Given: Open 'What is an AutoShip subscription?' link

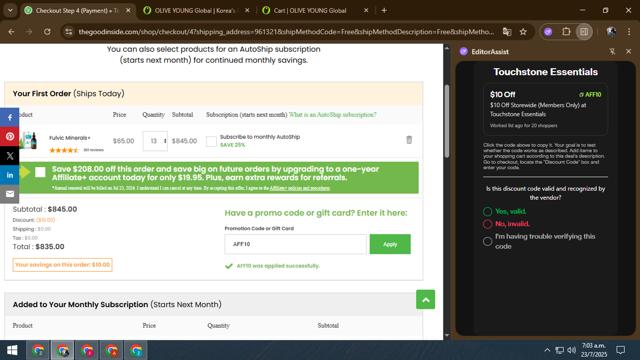Looking at the screenshot, I should click(x=332, y=115).
